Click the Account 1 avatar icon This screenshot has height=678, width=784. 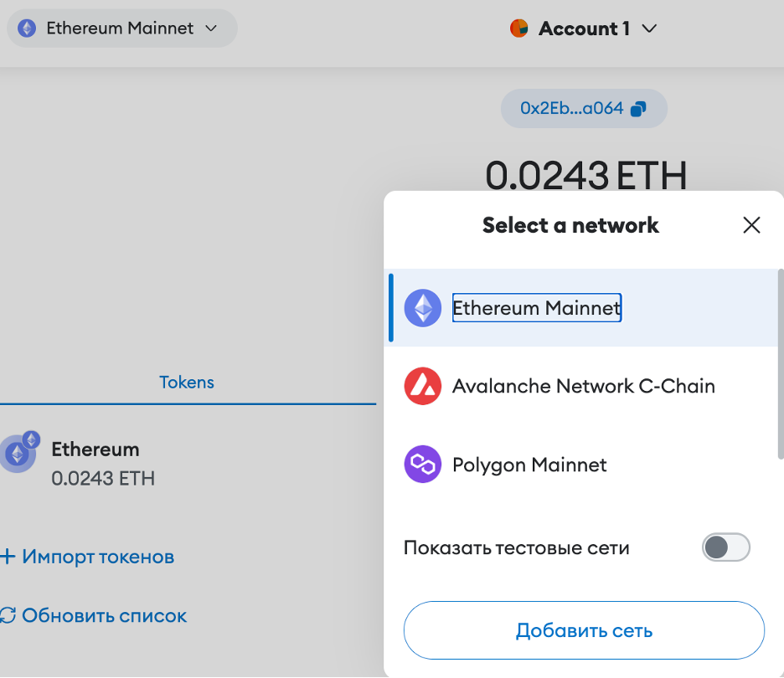click(519, 28)
